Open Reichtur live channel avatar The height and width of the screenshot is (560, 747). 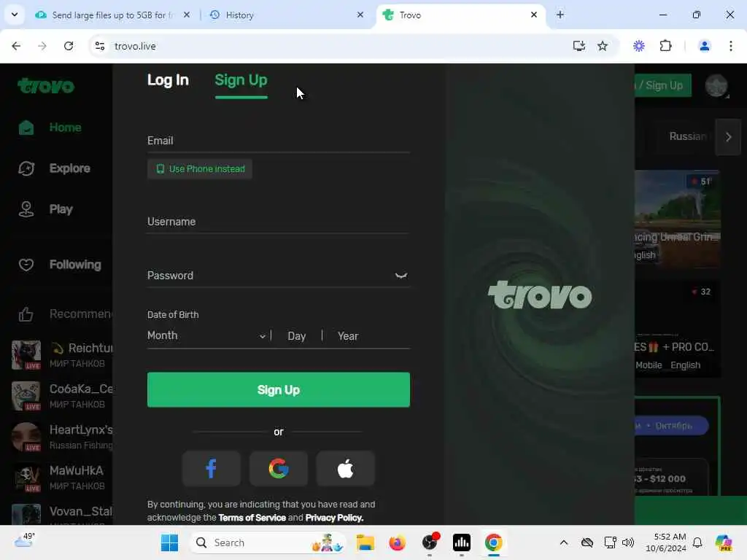(x=26, y=355)
